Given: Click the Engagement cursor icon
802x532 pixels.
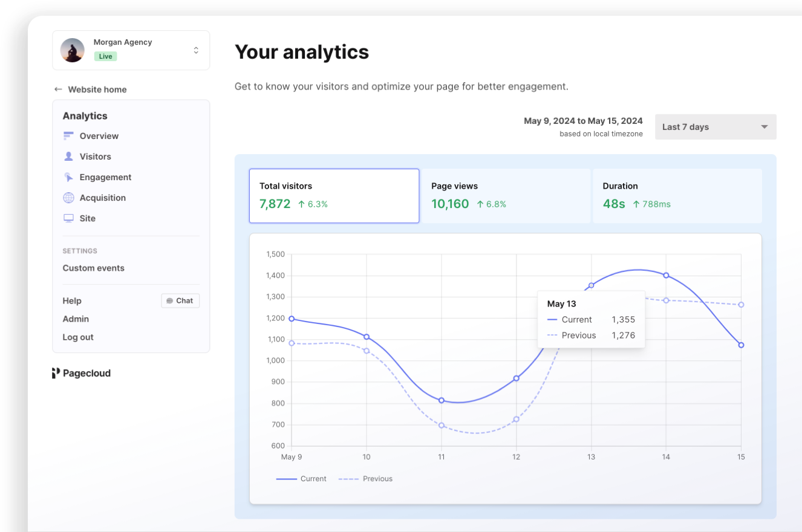Looking at the screenshot, I should (x=68, y=177).
